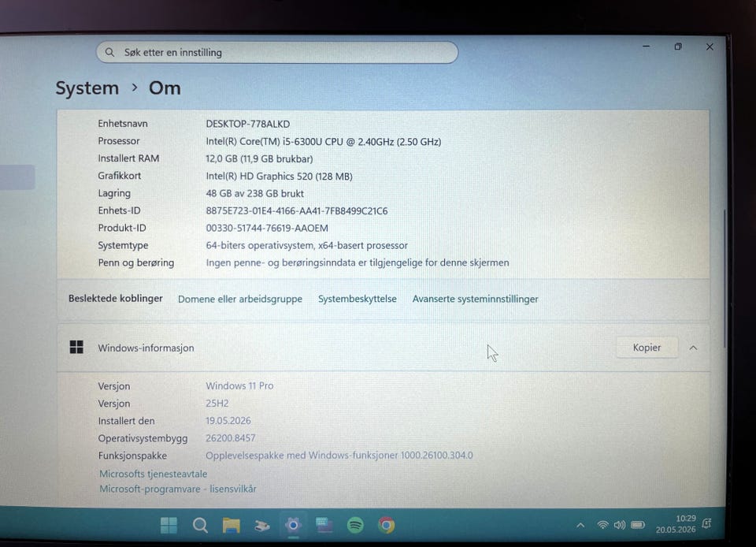Click '12,0 GB (11,9 GB brukbar)' RAM value
This screenshot has height=547, width=756.
tap(259, 158)
